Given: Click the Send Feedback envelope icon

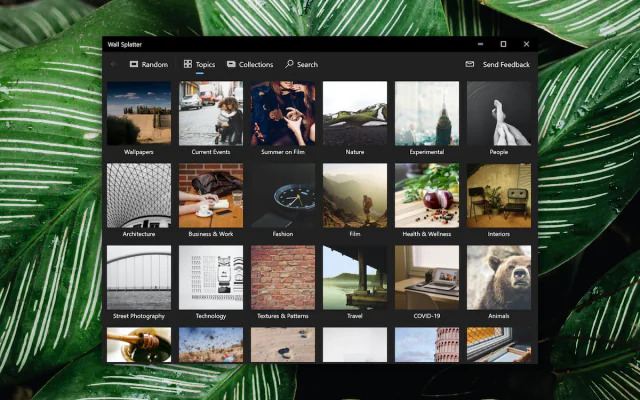Looking at the screenshot, I should click(470, 64).
